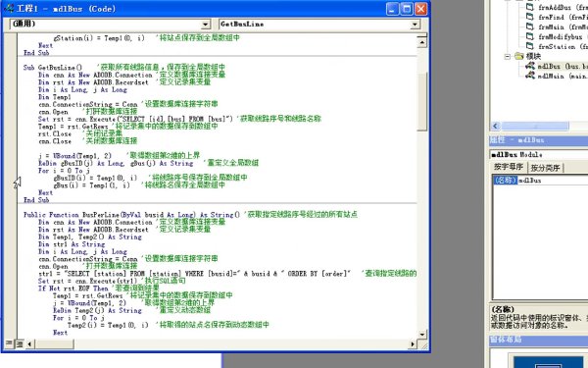Open the GetBusLine procedure dropdown

(x=415, y=25)
